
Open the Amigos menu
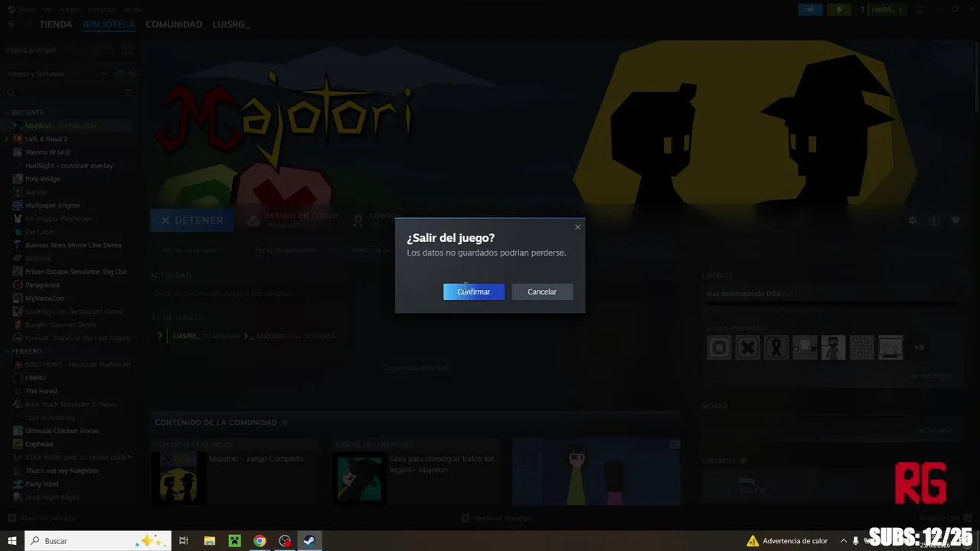70,9
